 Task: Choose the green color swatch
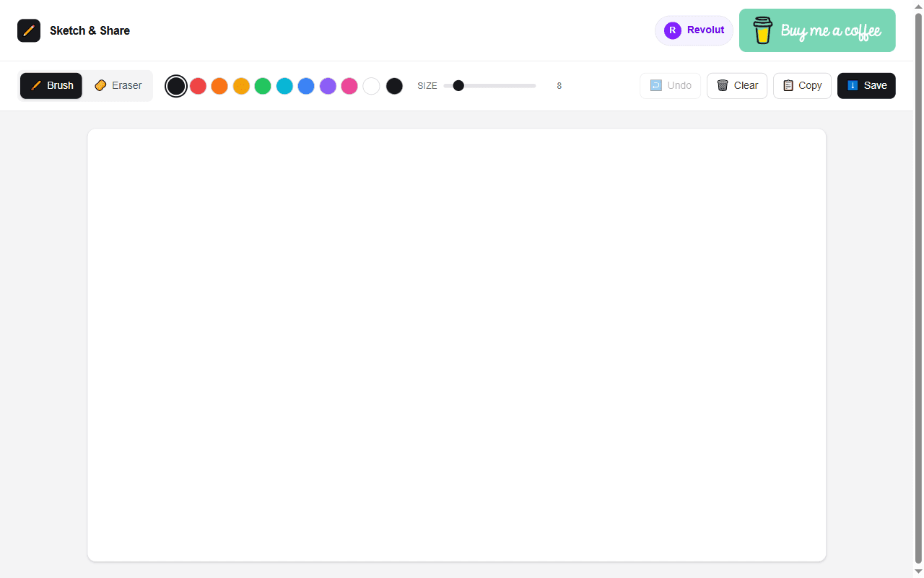coord(263,86)
